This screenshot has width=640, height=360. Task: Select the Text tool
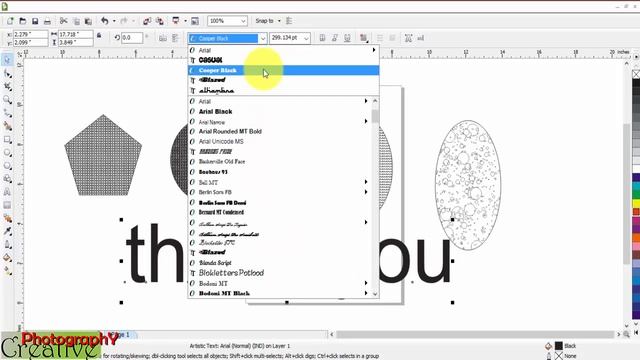tap(7, 192)
